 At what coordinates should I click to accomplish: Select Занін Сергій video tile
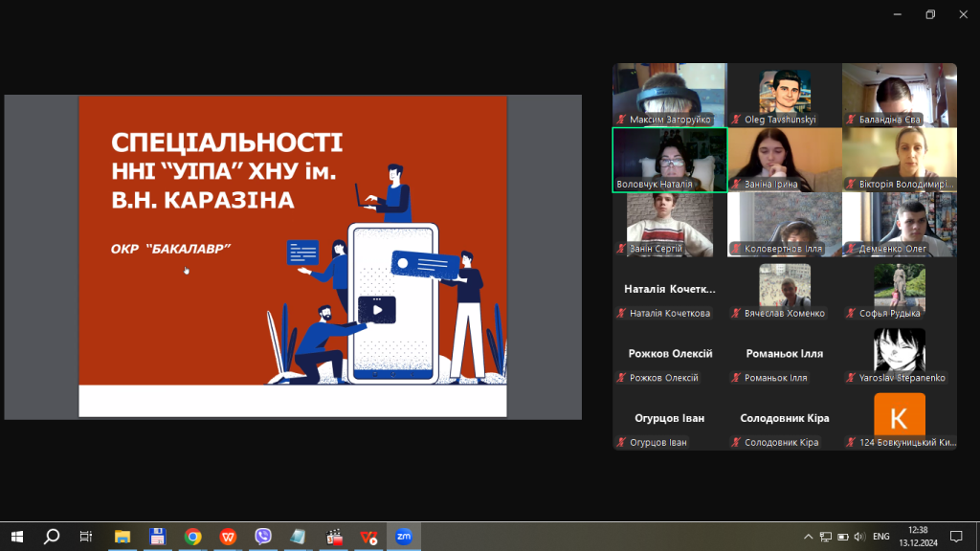[x=670, y=224]
